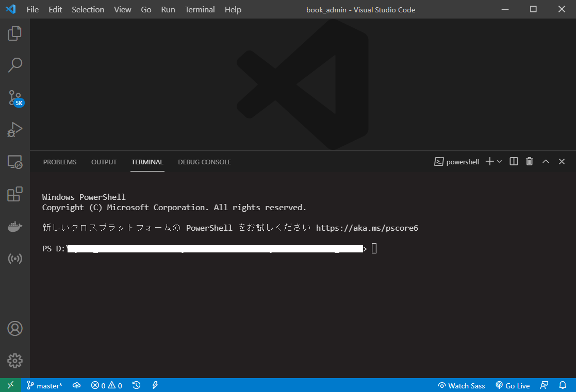Open the Explorer sidebar icon
This screenshot has height=392, width=576.
pos(14,32)
